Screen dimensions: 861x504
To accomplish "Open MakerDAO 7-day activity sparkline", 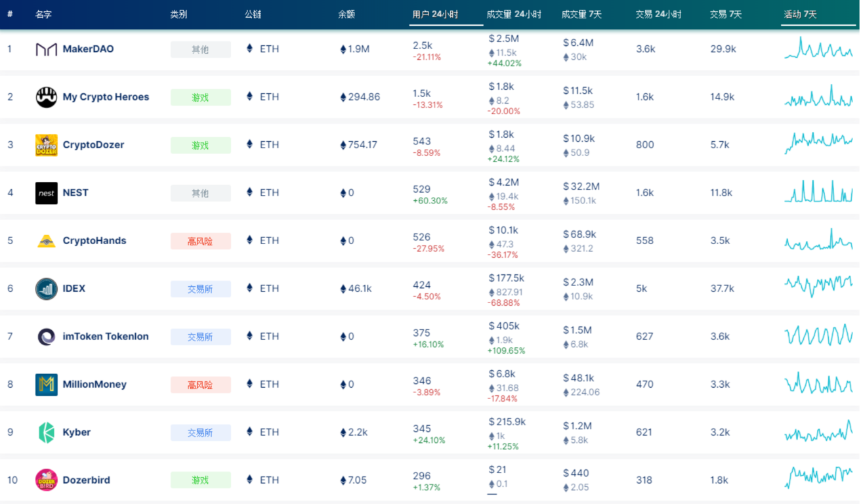I will 818,49.
